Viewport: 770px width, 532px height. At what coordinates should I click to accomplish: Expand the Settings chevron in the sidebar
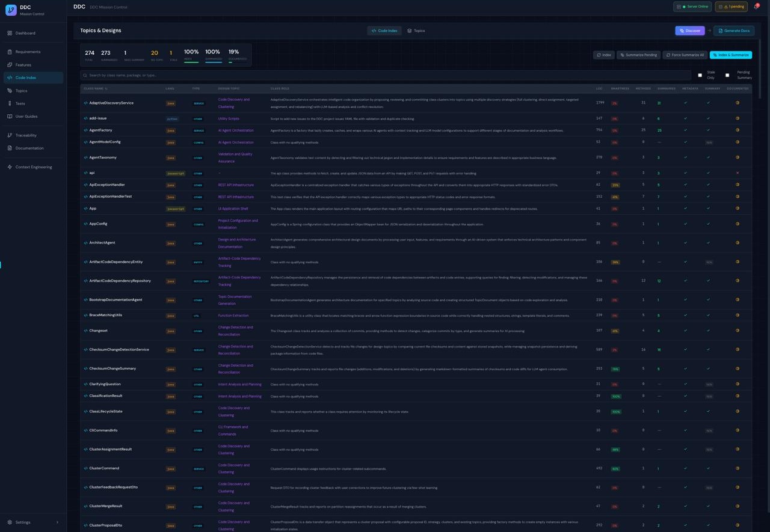pyautogui.click(x=58, y=522)
